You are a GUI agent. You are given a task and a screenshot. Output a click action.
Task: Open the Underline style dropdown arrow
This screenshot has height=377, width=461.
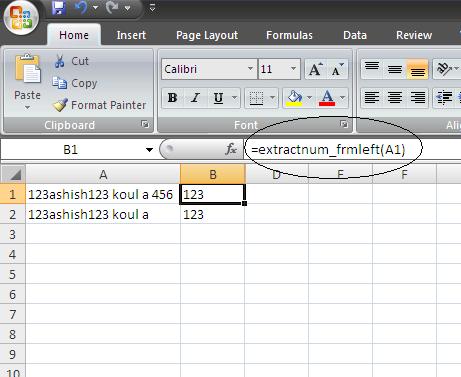coord(235,98)
